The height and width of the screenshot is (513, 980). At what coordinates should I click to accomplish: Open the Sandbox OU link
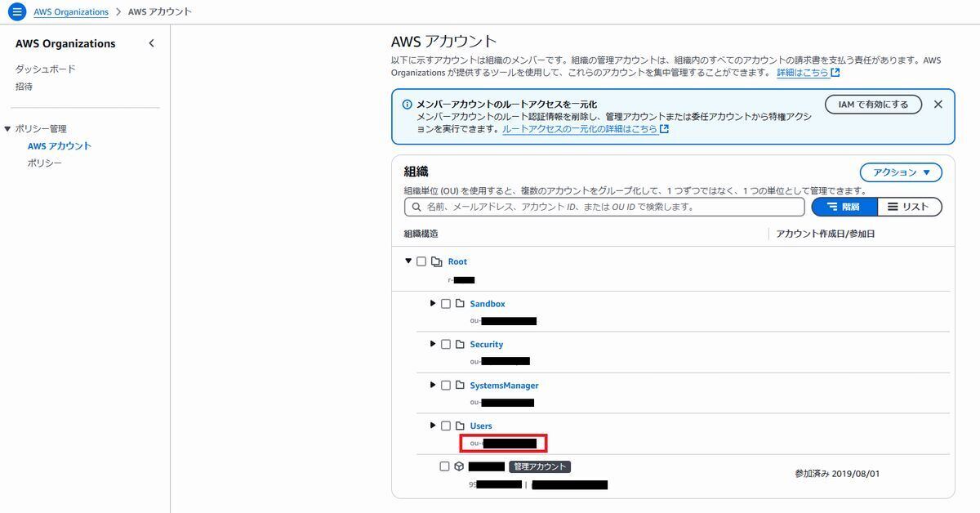coord(488,304)
